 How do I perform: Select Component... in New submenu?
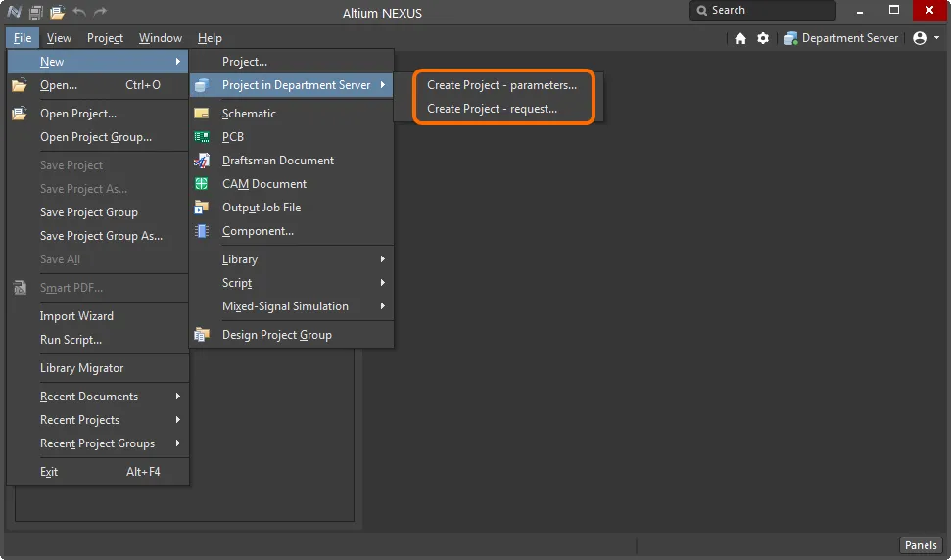[292, 231]
